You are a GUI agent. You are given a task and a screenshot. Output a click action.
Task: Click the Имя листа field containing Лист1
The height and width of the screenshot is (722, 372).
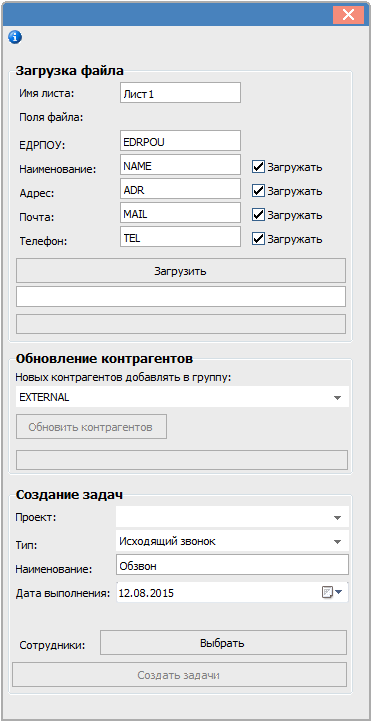(180, 93)
